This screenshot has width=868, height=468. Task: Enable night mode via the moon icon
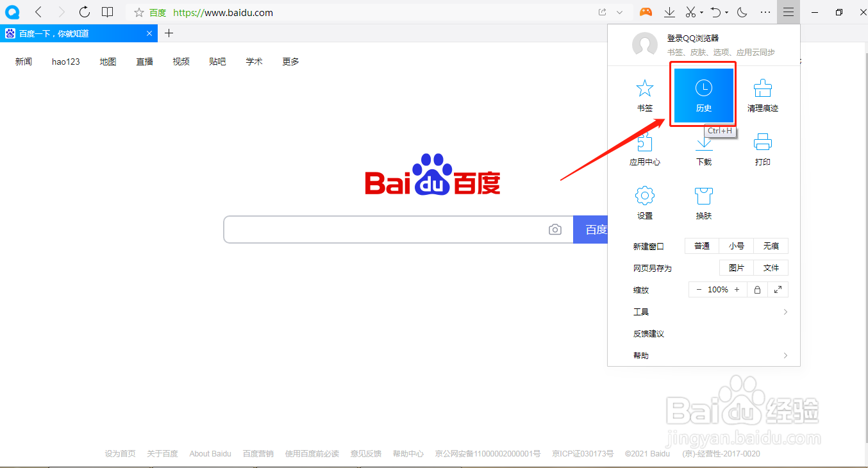[x=741, y=12]
